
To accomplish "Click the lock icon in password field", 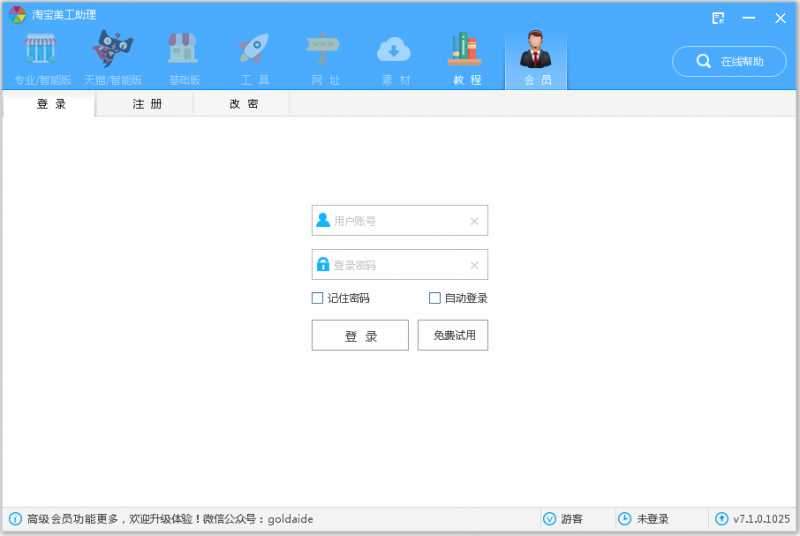I will tap(323, 264).
